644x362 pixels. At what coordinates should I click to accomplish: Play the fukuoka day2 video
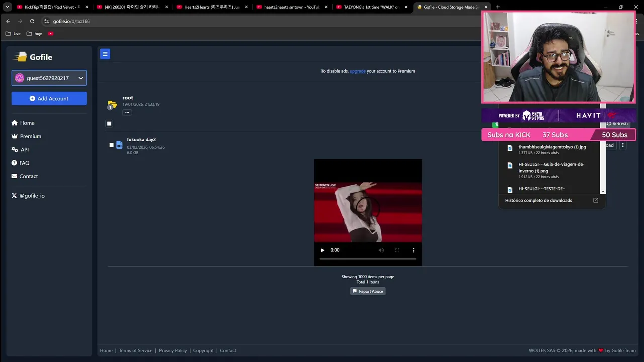[x=323, y=250]
